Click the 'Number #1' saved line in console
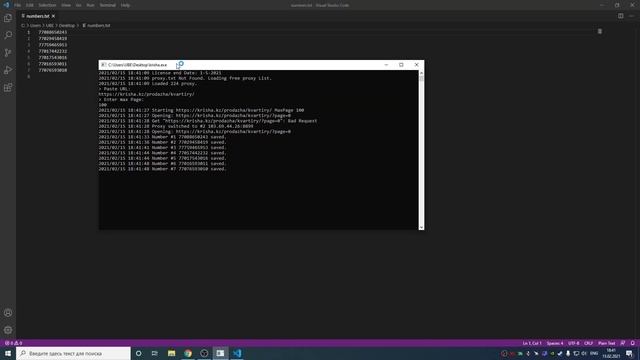The width and height of the screenshot is (640, 360). [x=162, y=137]
